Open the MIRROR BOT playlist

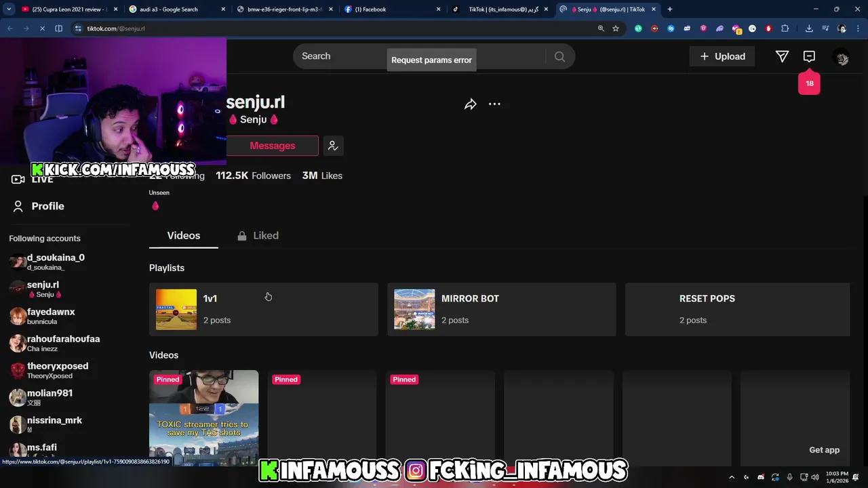click(x=502, y=309)
